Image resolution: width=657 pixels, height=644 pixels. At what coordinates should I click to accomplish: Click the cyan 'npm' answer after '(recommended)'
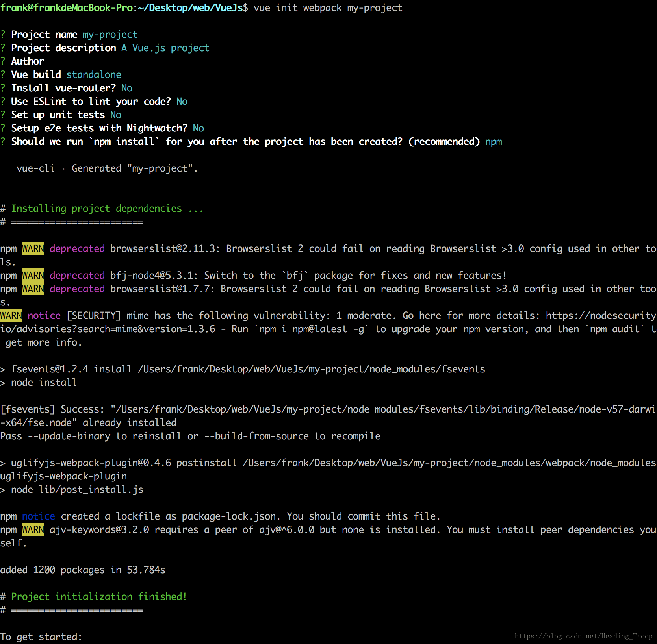494,142
